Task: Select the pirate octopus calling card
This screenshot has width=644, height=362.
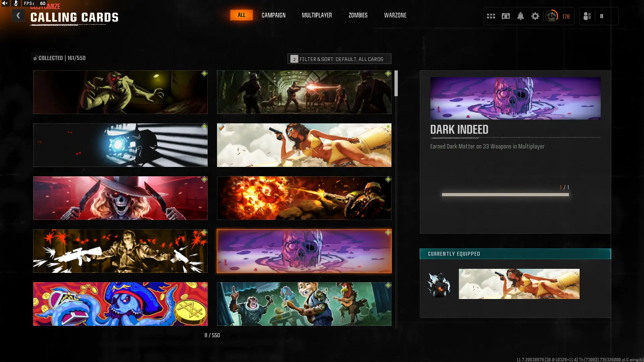Action: click(x=120, y=304)
